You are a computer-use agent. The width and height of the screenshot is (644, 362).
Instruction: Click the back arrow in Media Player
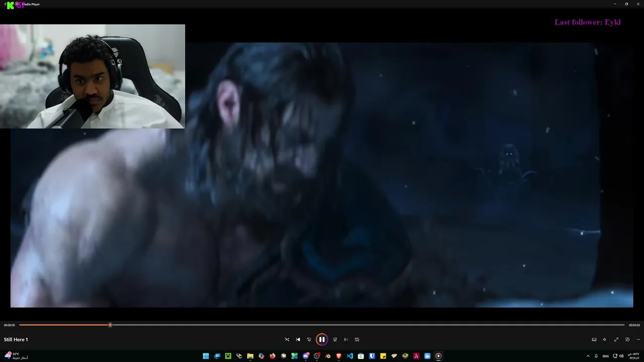pos(5,4)
